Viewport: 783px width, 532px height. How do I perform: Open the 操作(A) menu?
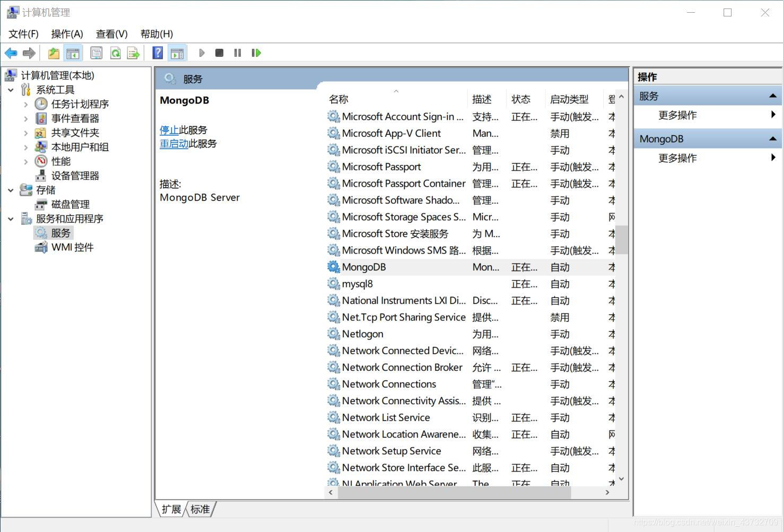(x=67, y=34)
